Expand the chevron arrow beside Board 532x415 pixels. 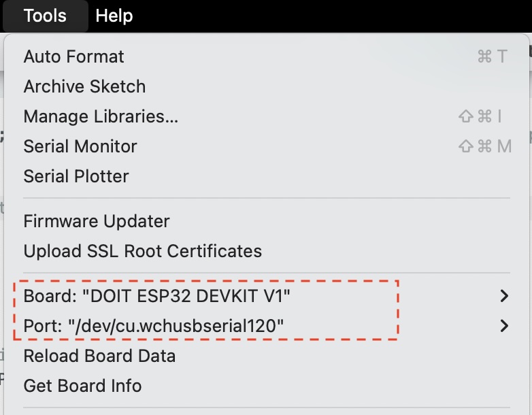pyautogui.click(x=504, y=296)
